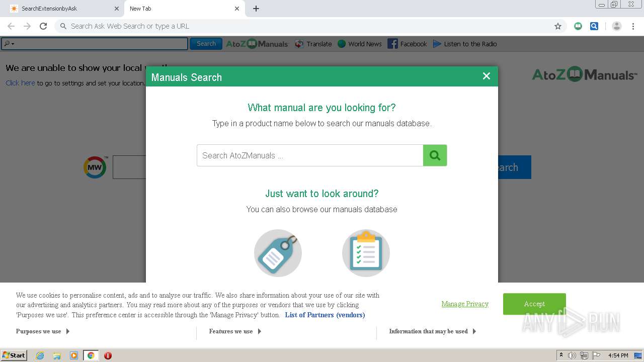Click the toolbar Search button

click(x=206, y=44)
